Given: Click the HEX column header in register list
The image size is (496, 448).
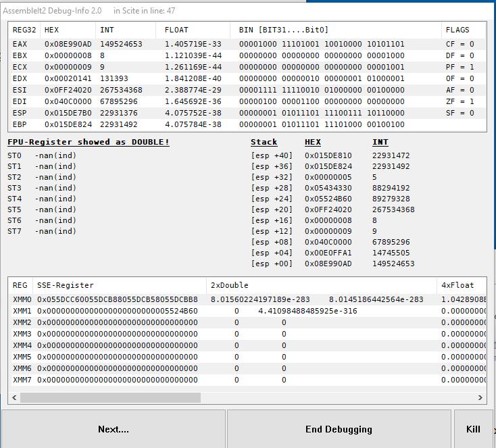Looking at the screenshot, I should pos(68,30).
